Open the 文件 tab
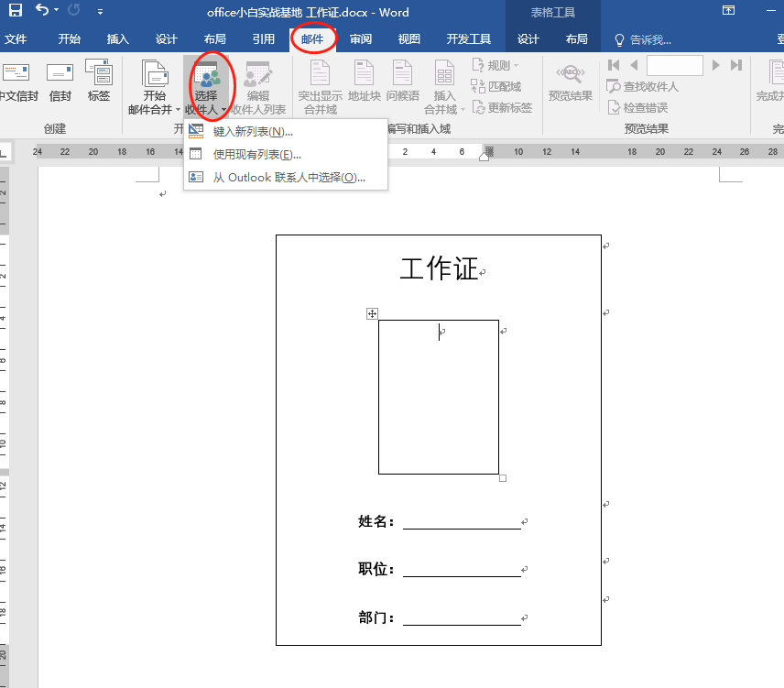Viewport: 784px width, 688px height. coord(15,39)
